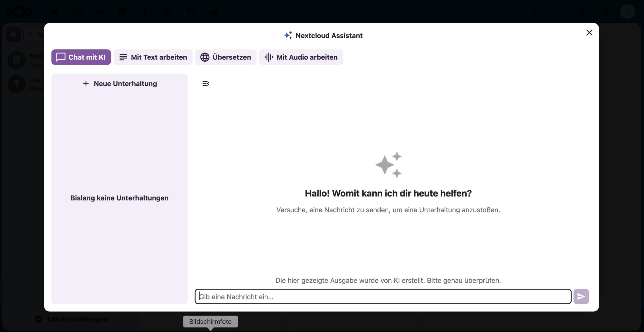Open the Mit Text arbeiten tab
The width and height of the screenshot is (644, 332).
coord(153,57)
